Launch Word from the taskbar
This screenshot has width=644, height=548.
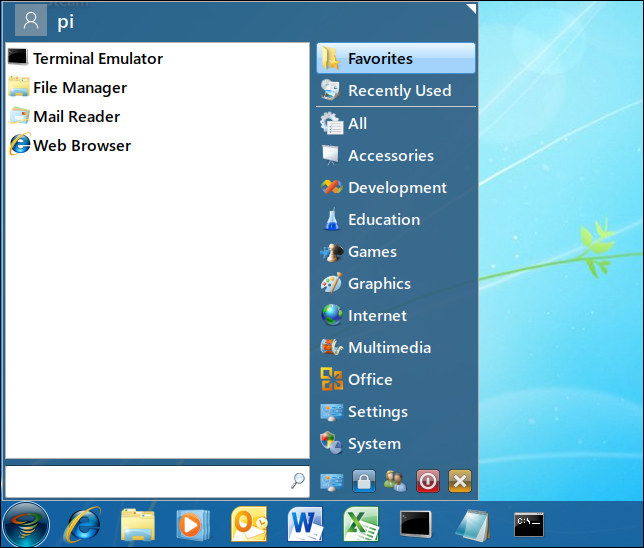304,523
